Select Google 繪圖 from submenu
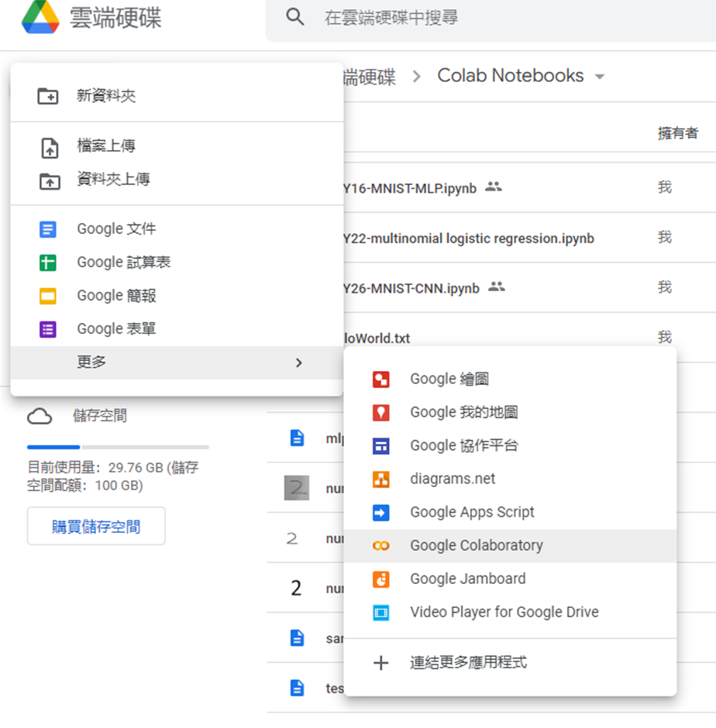This screenshot has width=716, height=728. 510,379
